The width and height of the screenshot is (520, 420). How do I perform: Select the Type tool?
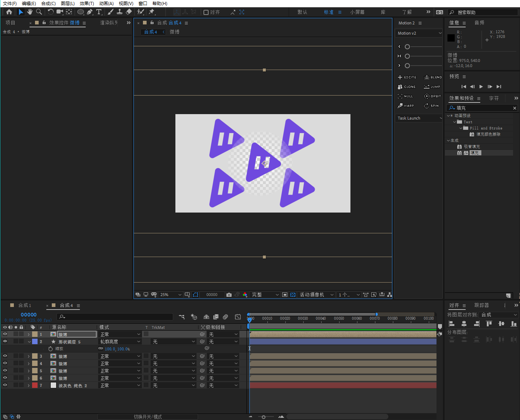coord(99,12)
